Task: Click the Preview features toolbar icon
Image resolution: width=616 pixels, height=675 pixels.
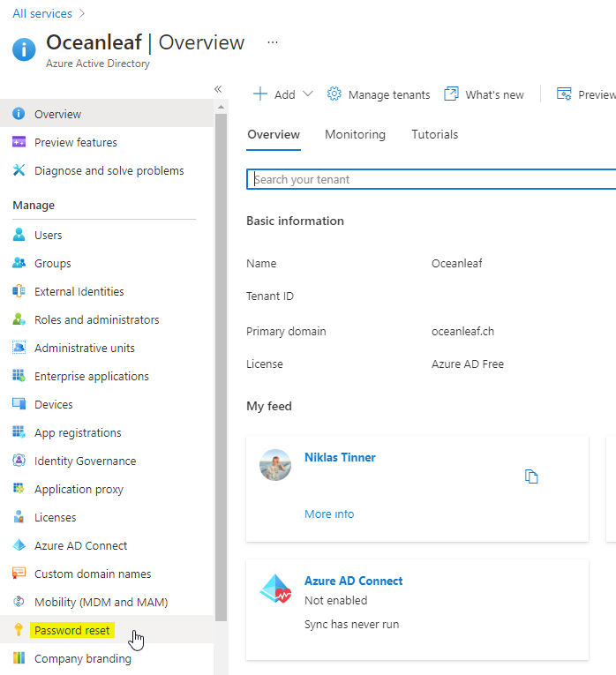Action: [x=564, y=94]
